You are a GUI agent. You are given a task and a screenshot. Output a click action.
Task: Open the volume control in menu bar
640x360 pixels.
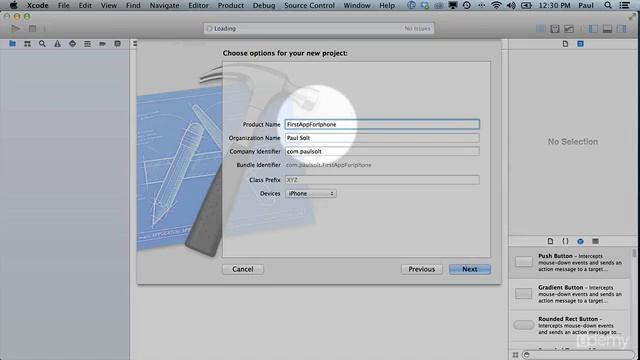[511, 5]
